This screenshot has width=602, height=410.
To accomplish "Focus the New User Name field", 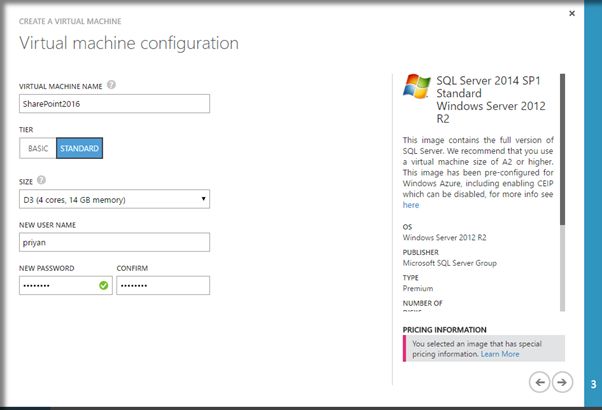I will [x=114, y=241].
